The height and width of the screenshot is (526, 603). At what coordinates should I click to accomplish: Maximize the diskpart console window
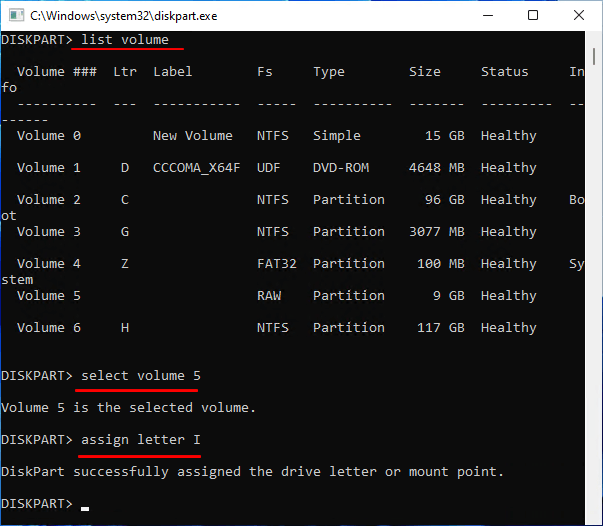pyautogui.click(x=532, y=15)
